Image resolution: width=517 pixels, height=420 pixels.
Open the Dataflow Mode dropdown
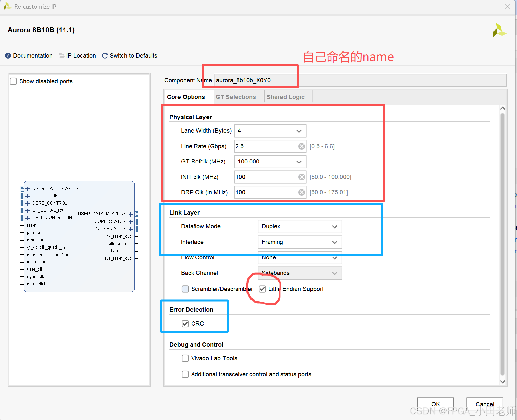point(300,226)
